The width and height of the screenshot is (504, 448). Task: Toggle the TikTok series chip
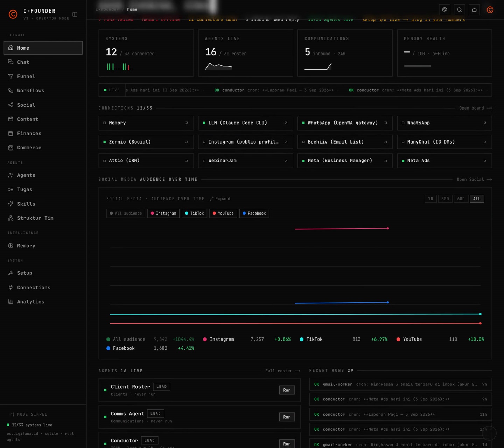coord(194,213)
